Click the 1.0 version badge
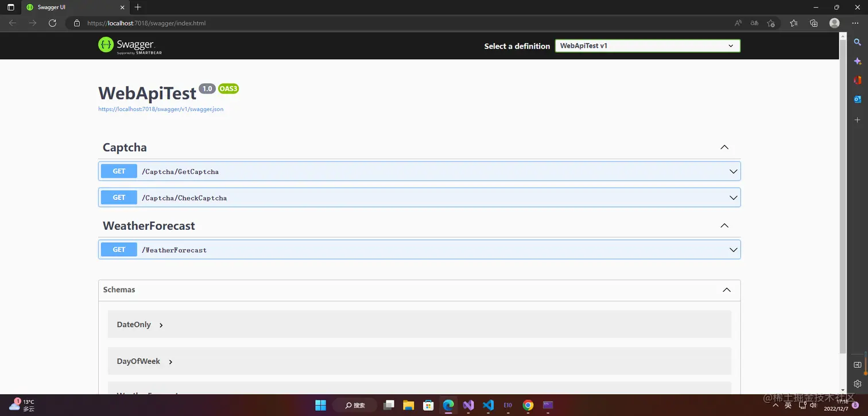 tap(207, 89)
